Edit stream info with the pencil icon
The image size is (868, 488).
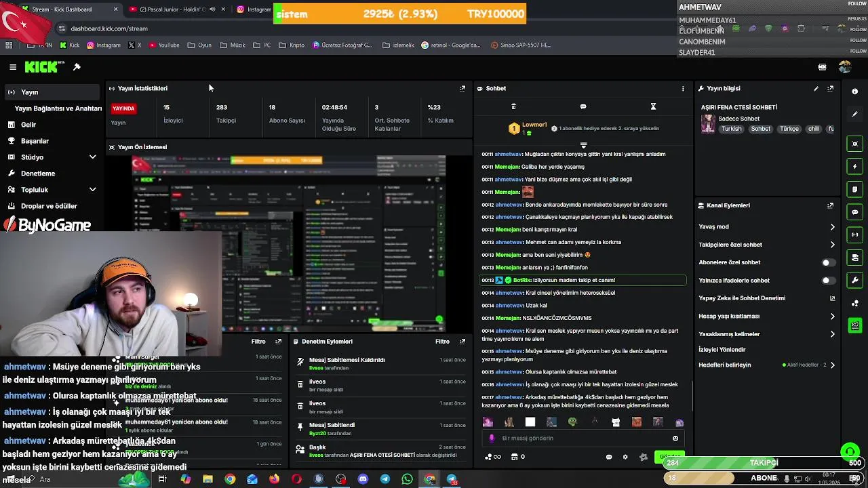click(816, 88)
